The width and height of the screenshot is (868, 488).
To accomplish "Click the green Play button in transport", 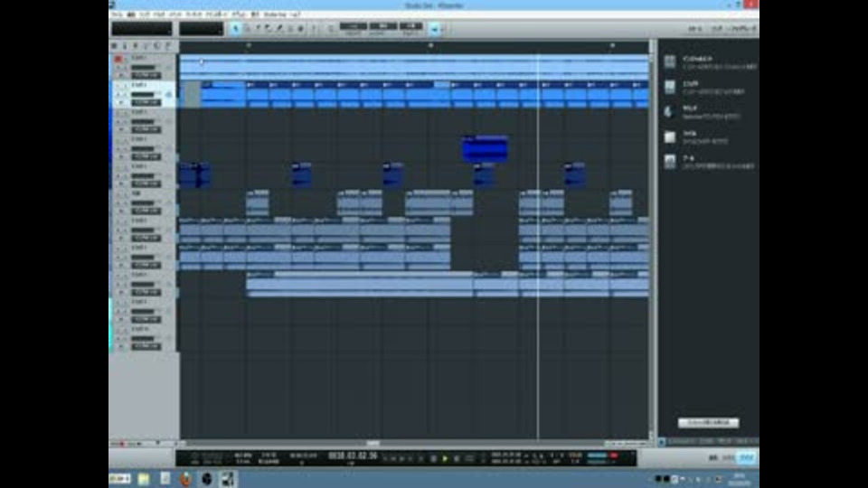I will click(445, 458).
